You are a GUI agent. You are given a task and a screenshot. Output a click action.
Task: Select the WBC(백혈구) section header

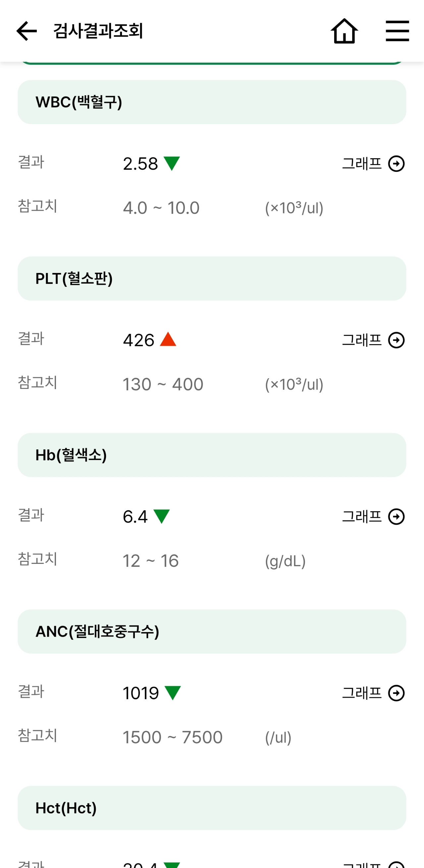pos(212,102)
